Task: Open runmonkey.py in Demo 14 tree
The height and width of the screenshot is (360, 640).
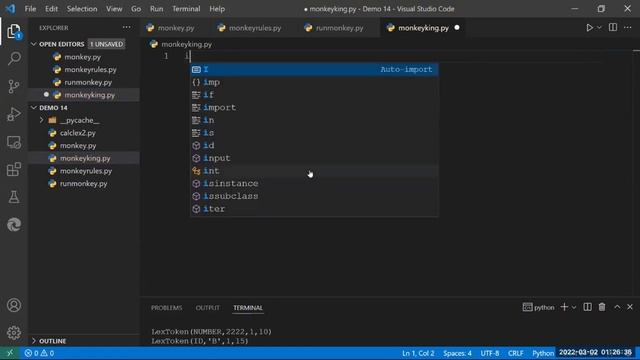Action: [x=84, y=184]
